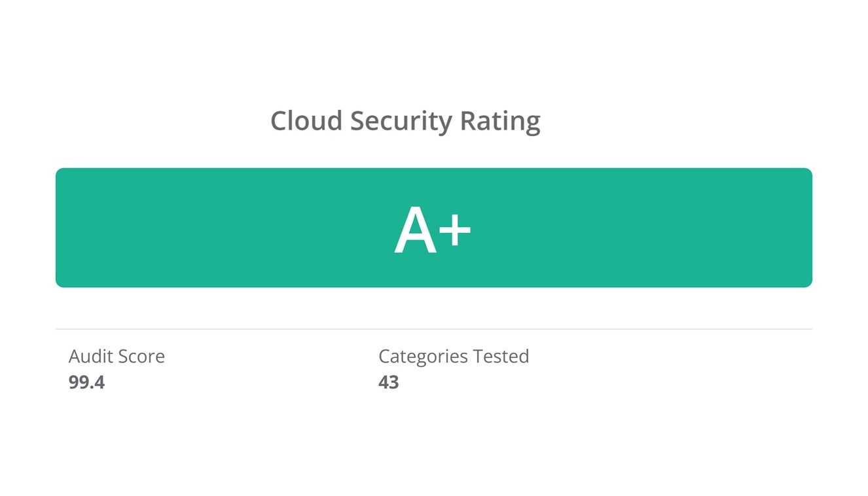Select the Audit Score label
The width and height of the screenshot is (868, 496).
coord(117,357)
